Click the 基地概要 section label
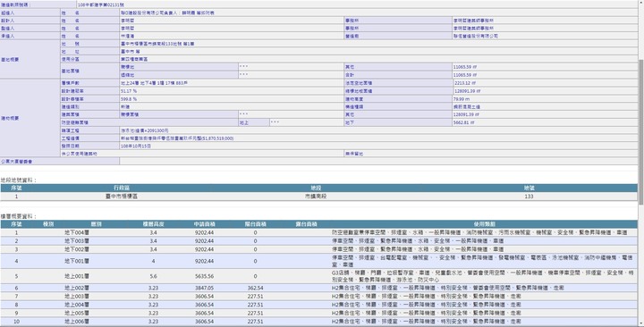644x327 pixels. tap(10, 60)
